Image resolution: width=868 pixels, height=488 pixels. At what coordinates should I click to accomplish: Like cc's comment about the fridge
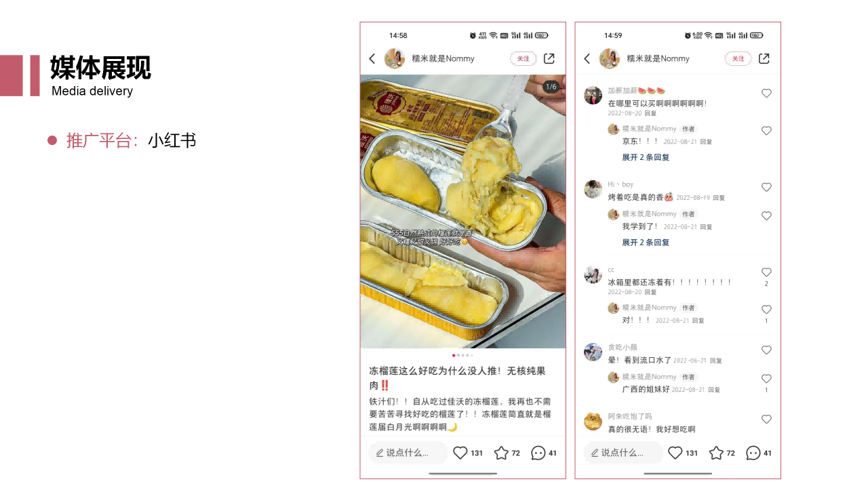click(x=766, y=272)
